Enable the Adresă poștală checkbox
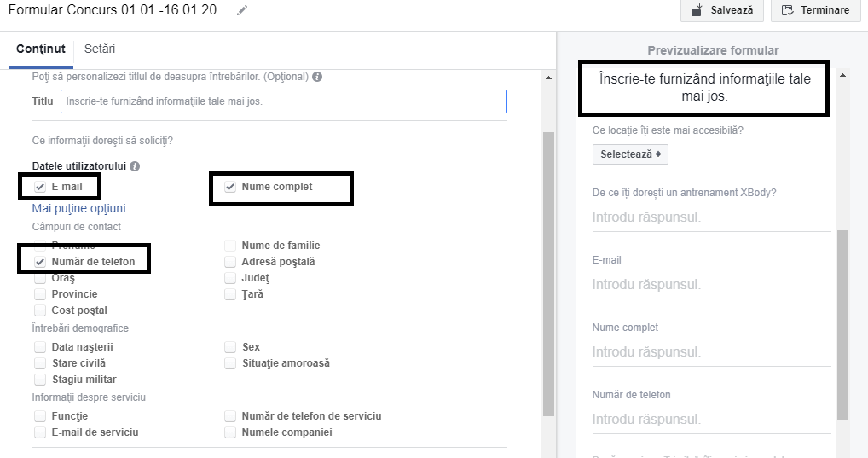868x458 pixels. click(230, 262)
